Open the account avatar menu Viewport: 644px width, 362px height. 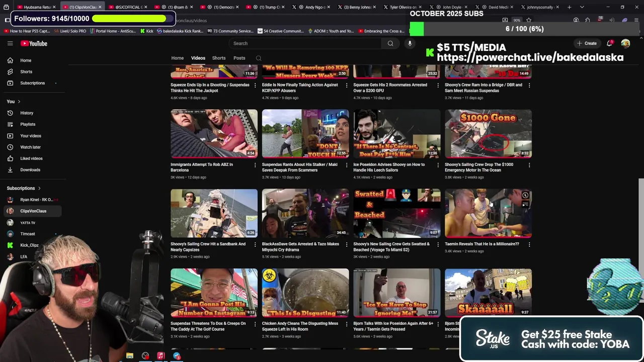[x=625, y=44]
